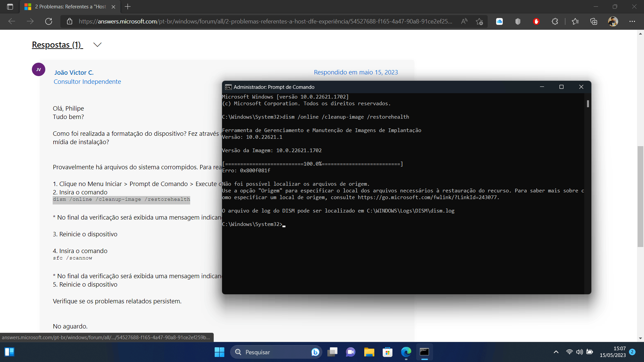Add page to favorites star icon
This screenshot has width=644, height=362.
[479, 21]
